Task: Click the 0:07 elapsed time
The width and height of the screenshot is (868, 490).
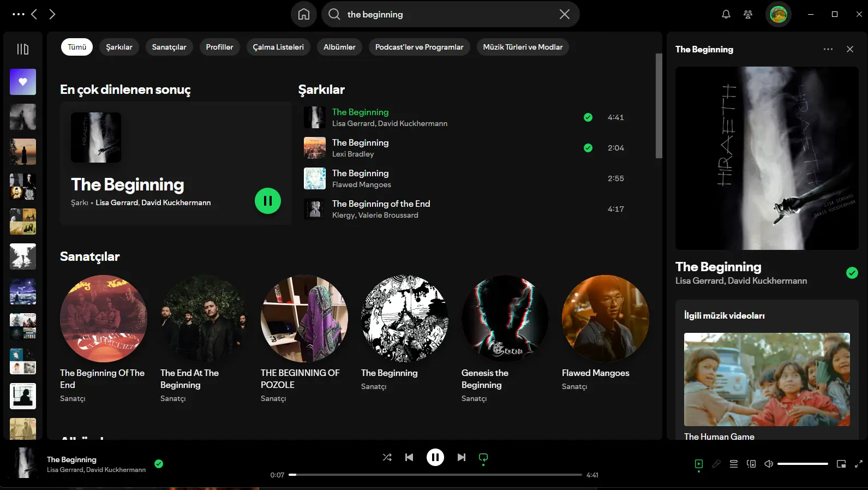Action: pos(277,475)
